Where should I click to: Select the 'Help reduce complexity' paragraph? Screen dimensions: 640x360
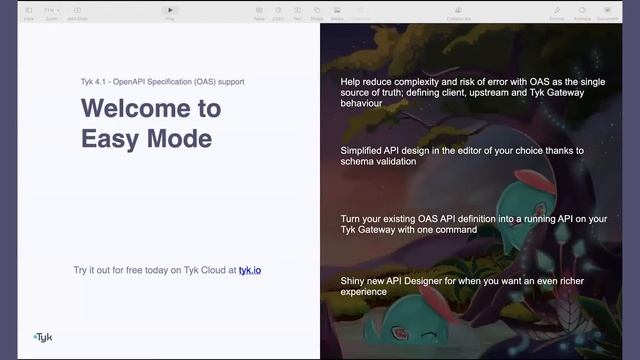click(473, 93)
